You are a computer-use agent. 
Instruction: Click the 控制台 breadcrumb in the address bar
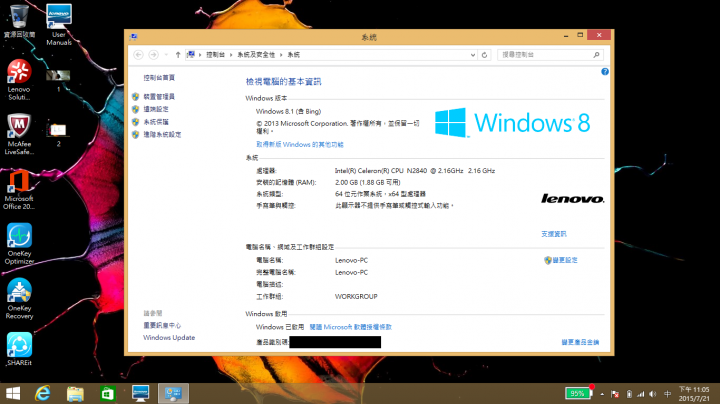215,55
